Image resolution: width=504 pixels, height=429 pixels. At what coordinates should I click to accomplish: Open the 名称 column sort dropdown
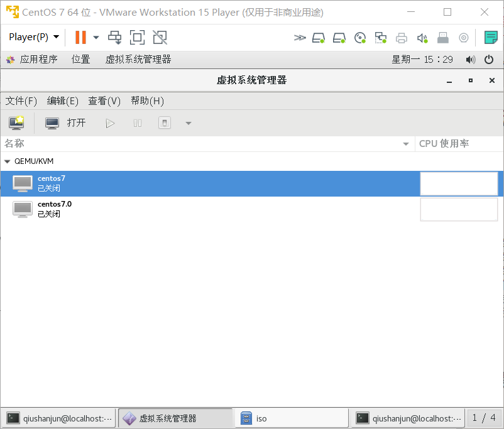coord(405,143)
